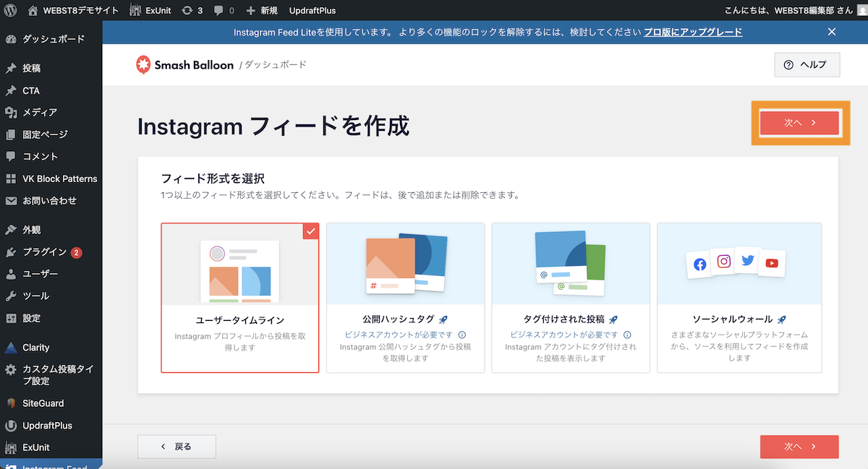Click info icon under 公開ハッシュタグ
The width and height of the screenshot is (868, 469).
coord(462,335)
